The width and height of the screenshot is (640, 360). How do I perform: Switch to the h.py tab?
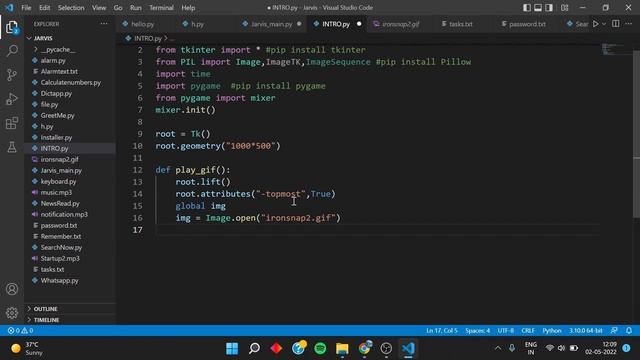tap(198, 24)
